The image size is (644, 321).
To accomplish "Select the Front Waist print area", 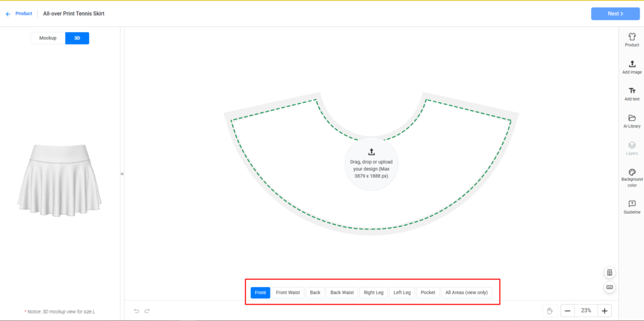I will pos(288,293).
